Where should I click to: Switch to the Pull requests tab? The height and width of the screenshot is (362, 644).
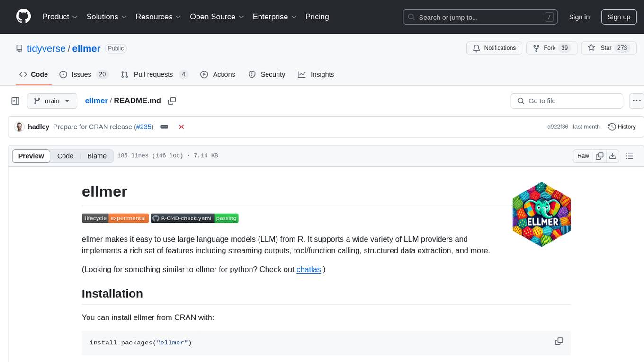coord(154,74)
